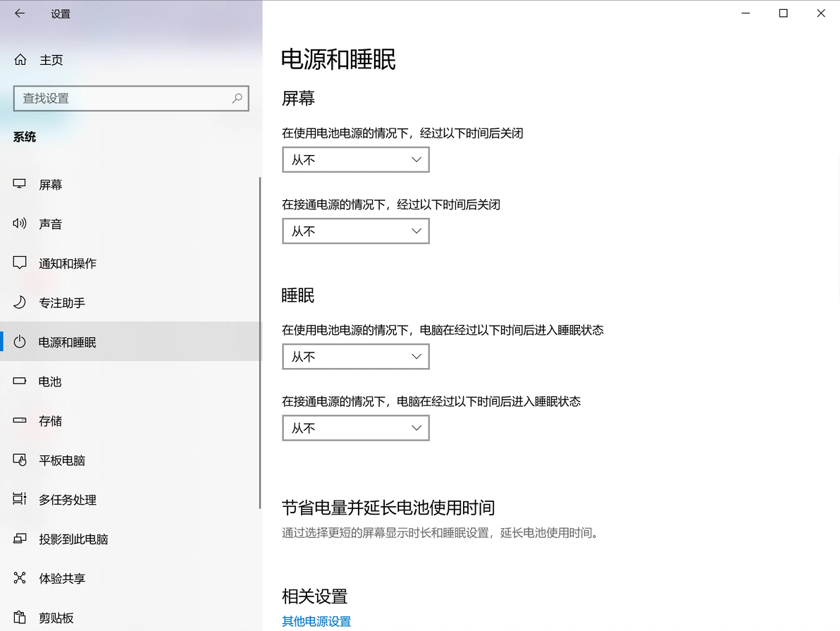The image size is (840, 631).
Task: Click the monitor icon beside 屏幕
Action: coord(19,184)
